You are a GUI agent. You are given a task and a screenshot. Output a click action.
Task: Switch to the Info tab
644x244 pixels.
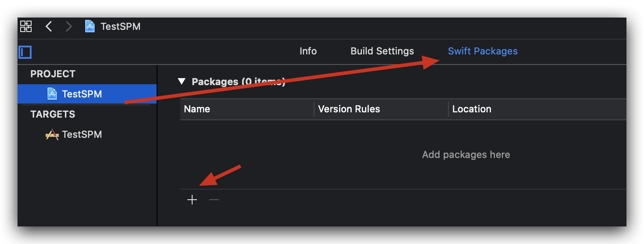[308, 51]
